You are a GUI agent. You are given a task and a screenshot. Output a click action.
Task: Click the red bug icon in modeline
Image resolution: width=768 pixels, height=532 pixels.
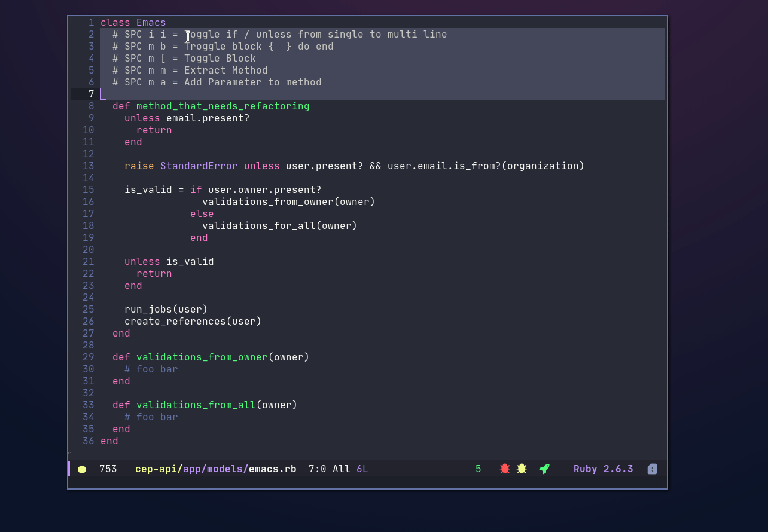[x=505, y=469]
